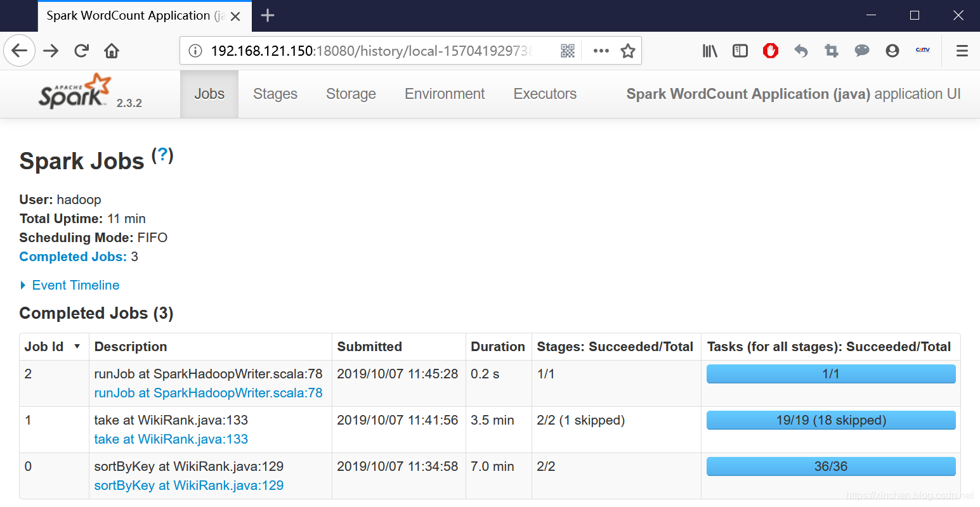Screen dimensions: 980x507
Task: Open the QR code generator icon
Action: 568,51
